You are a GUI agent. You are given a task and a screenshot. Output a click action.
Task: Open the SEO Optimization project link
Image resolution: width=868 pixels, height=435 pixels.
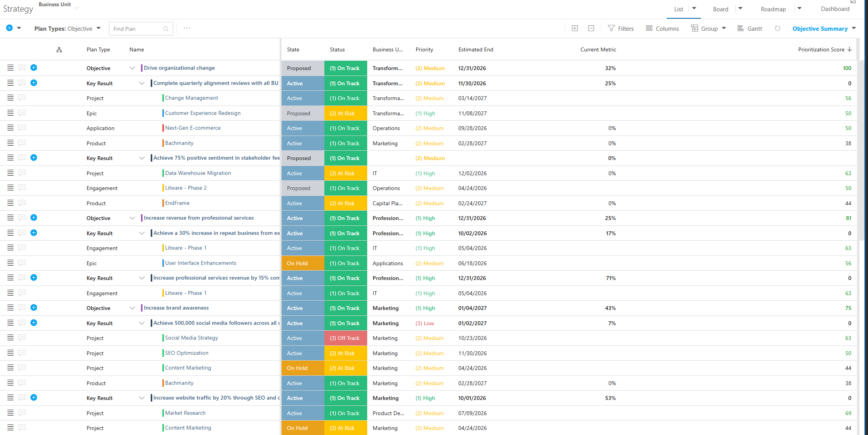(x=187, y=353)
